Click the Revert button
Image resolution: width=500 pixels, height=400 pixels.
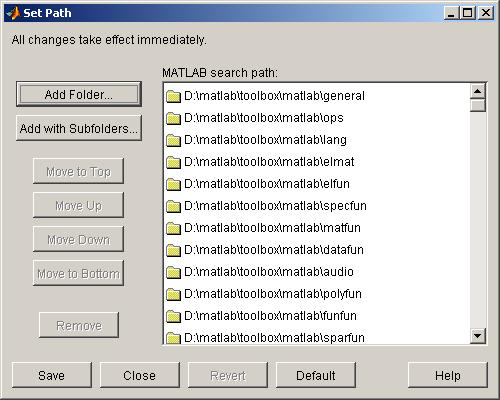pos(228,375)
